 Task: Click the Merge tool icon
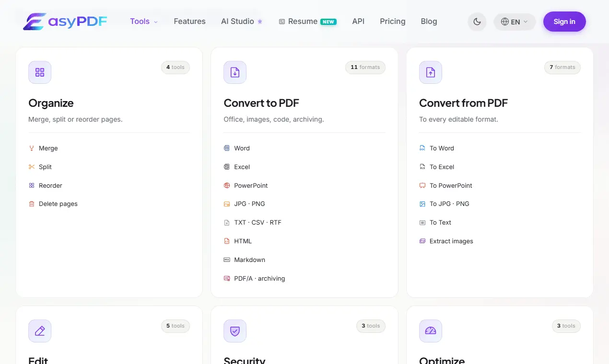32,148
